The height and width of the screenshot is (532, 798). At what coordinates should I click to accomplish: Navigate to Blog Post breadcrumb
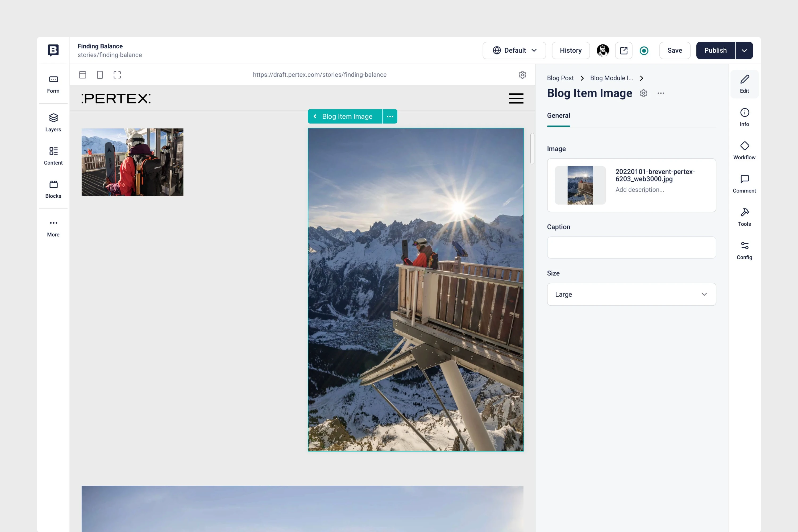tap(560, 78)
